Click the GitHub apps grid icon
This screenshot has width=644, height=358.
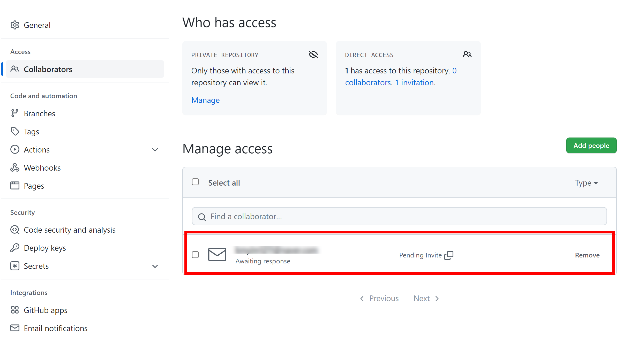pyautogui.click(x=15, y=310)
